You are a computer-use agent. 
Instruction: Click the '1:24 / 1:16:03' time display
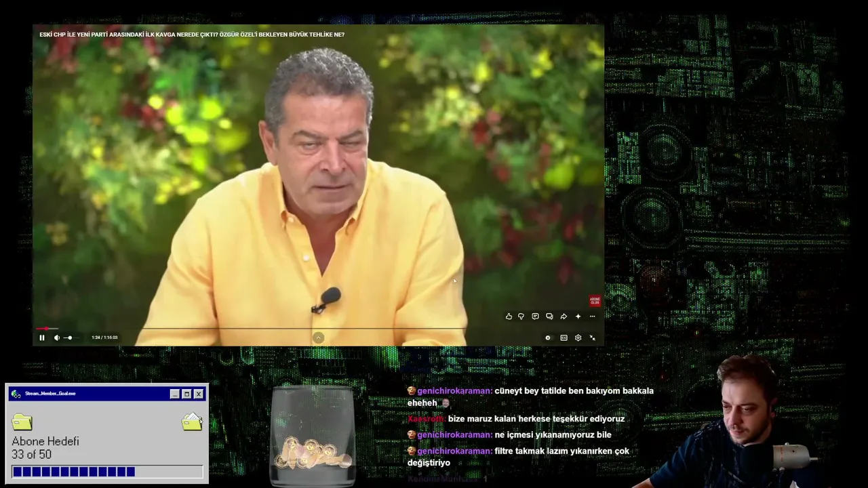[105, 338]
